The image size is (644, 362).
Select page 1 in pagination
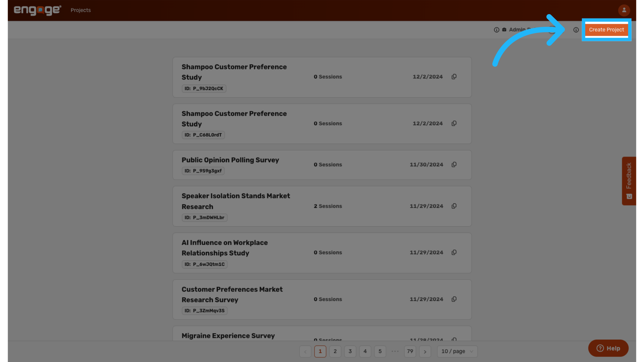pyautogui.click(x=320, y=351)
